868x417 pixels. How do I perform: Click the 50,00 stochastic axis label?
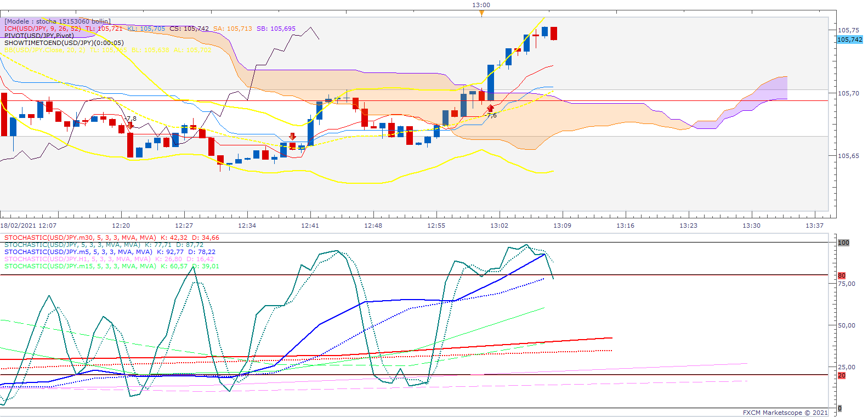(x=847, y=325)
